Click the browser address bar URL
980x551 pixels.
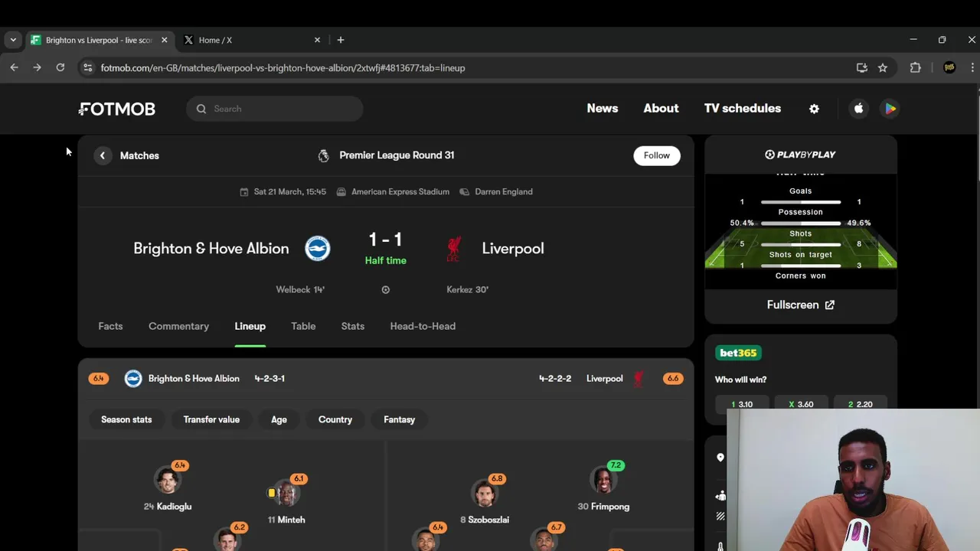click(283, 68)
